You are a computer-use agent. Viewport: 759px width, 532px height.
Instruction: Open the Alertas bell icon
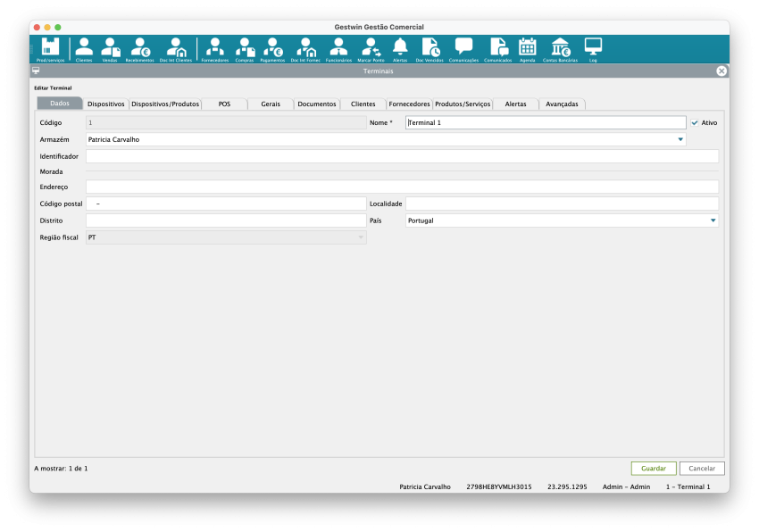[400, 49]
